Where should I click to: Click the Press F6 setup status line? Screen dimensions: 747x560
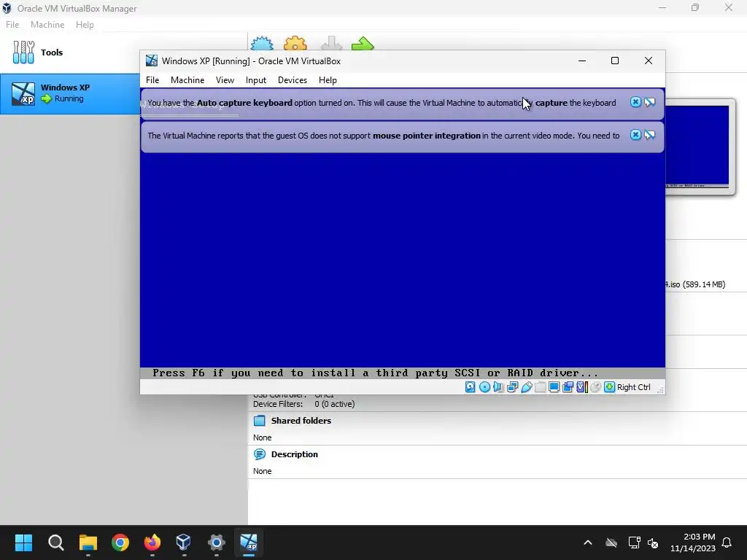coord(375,373)
